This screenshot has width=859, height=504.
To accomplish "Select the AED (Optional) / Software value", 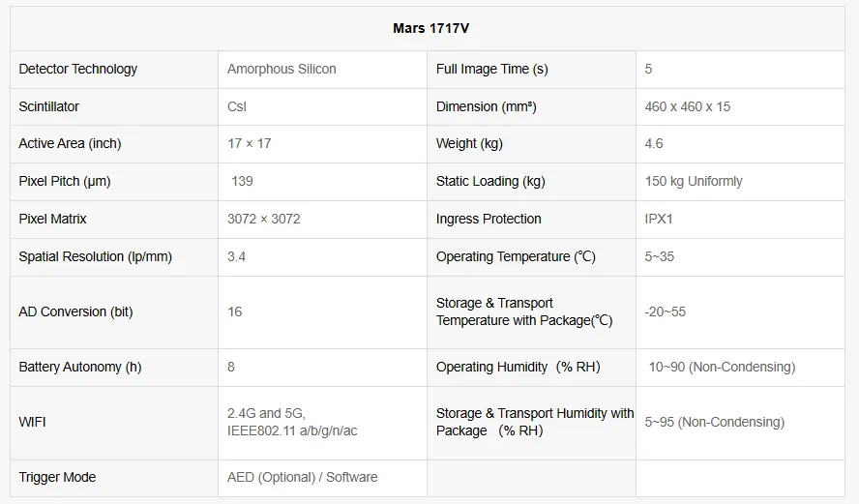I will tap(302, 477).
